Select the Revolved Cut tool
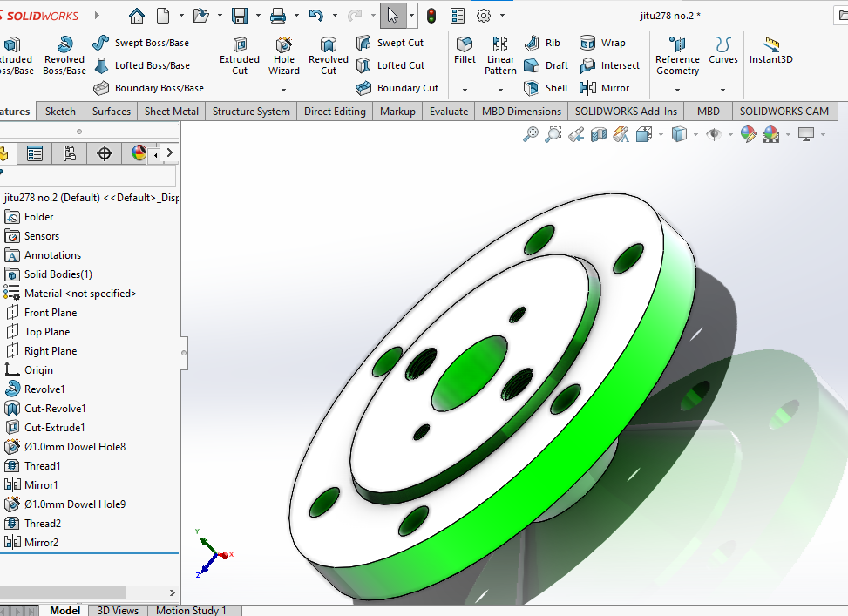Image resolution: width=848 pixels, height=616 pixels. tap(329, 56)
